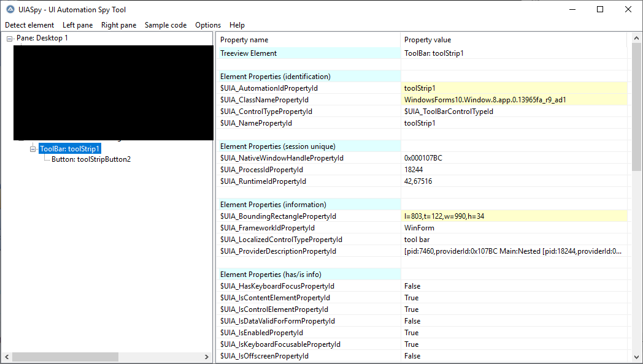The height and width of the screenshot is (364, 643).
Task: Click the $UIA_ToolBarControlTypeId value
Action: coord(449,112)
